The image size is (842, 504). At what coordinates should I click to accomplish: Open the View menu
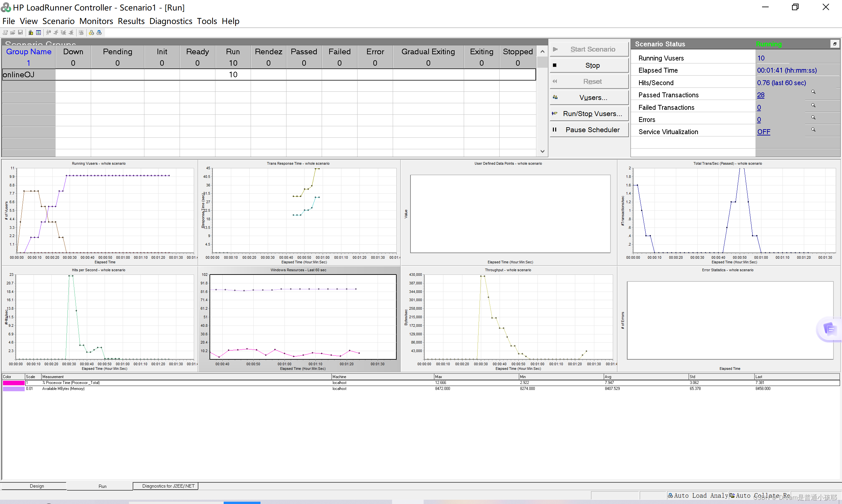point(29,21)
